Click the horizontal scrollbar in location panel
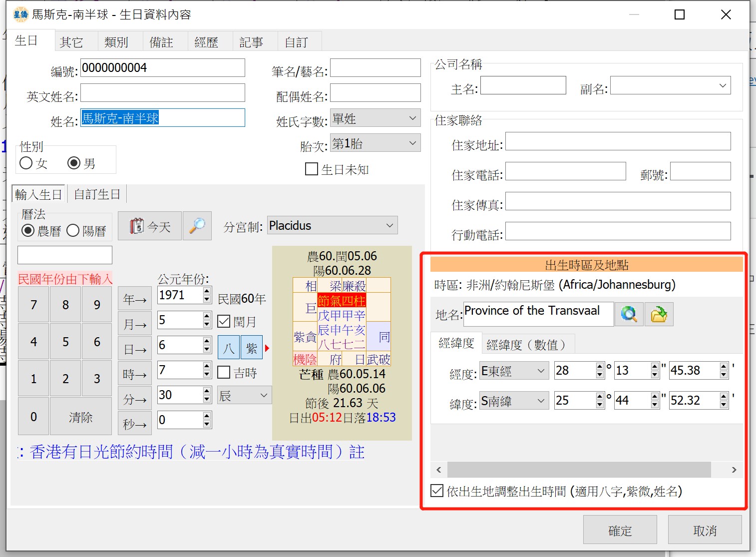 [578, 470]
